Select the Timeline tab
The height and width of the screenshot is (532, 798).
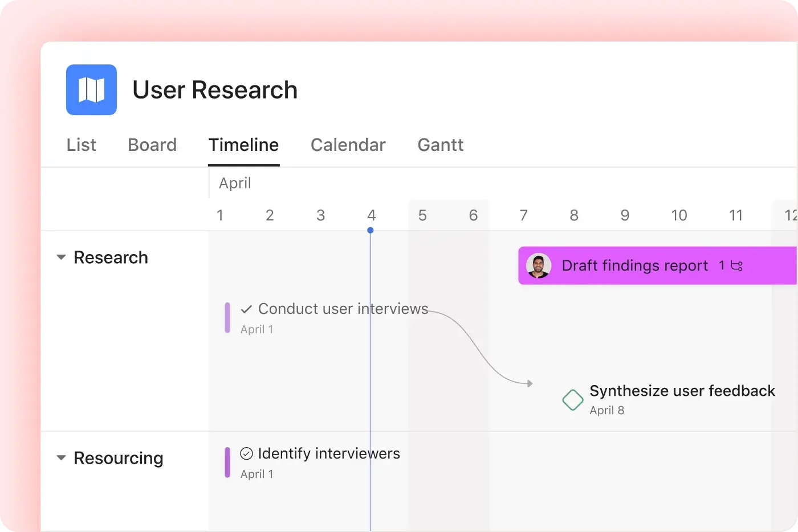point(243,145)
